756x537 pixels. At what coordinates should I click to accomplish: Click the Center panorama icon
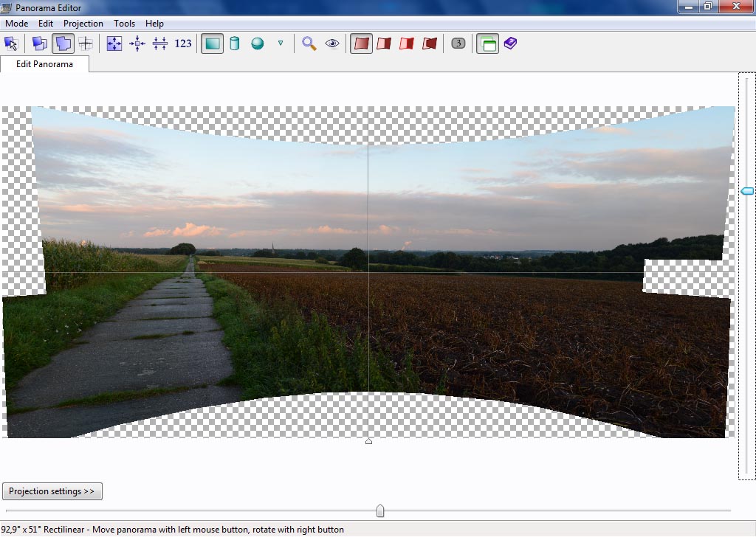tap(137, 44)
